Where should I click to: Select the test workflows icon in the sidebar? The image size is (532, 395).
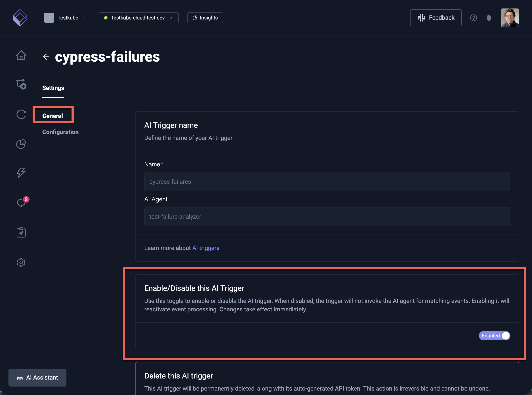21,84
